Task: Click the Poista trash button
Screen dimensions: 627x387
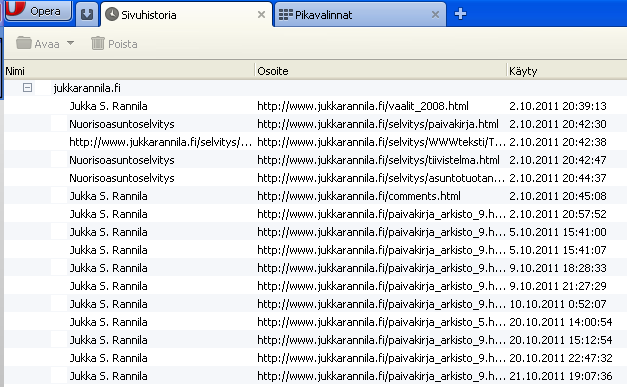Action: (x=114, y=44)
